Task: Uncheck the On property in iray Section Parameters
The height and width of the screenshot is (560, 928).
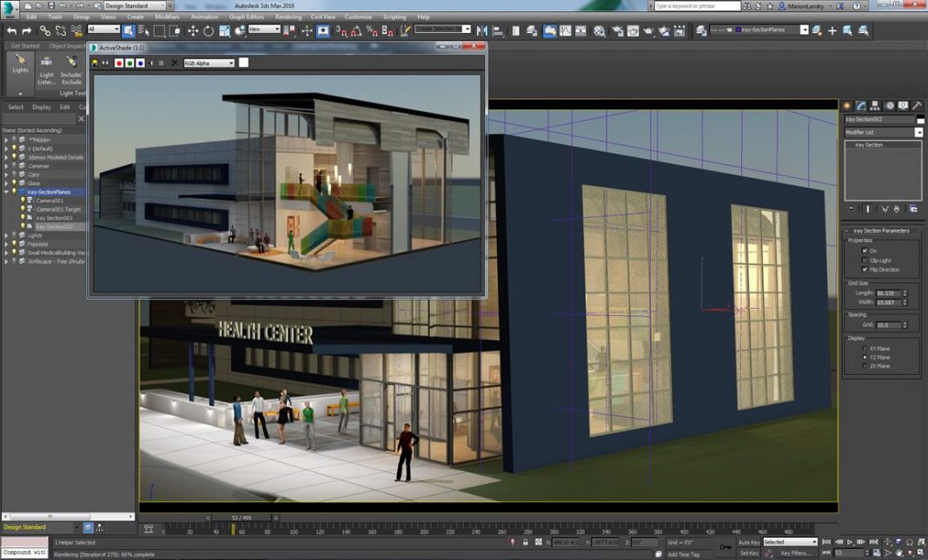Action: [865, 251]
